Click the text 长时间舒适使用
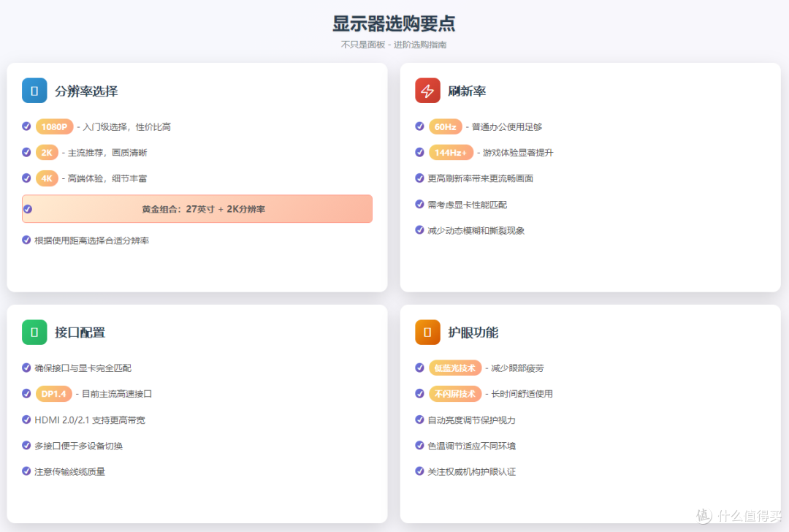Viewport: 789px width, 532px height. (522, 394)
